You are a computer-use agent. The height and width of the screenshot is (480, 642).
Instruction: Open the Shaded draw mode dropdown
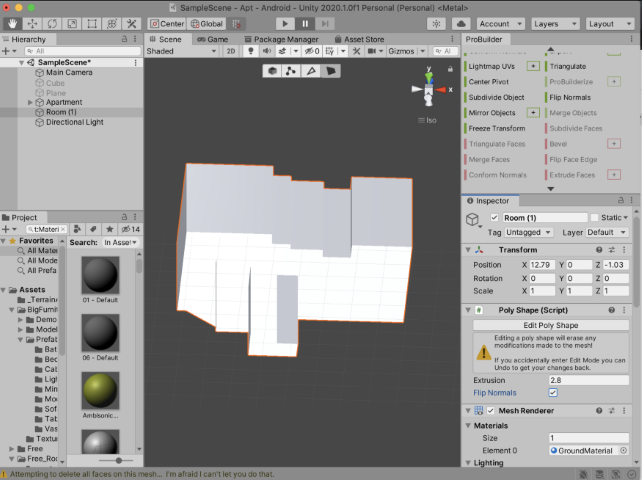coord(180,51)
